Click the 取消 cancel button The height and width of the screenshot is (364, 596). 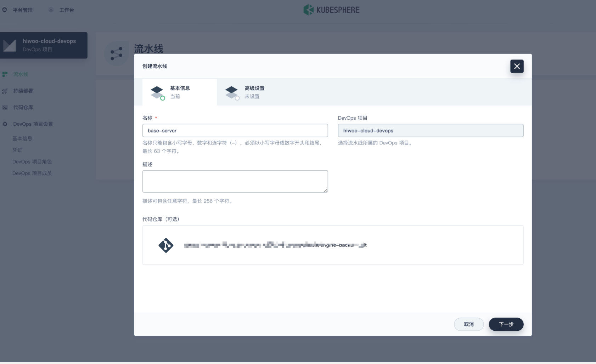click(469, 324)
